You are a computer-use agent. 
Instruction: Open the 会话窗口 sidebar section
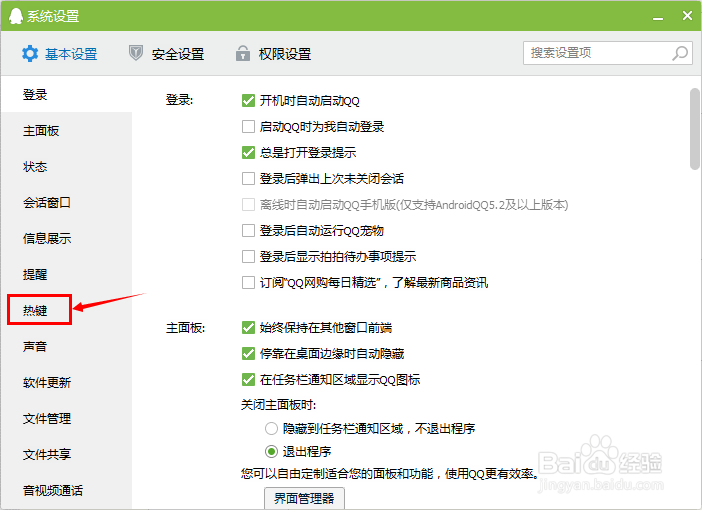[66, 202]
